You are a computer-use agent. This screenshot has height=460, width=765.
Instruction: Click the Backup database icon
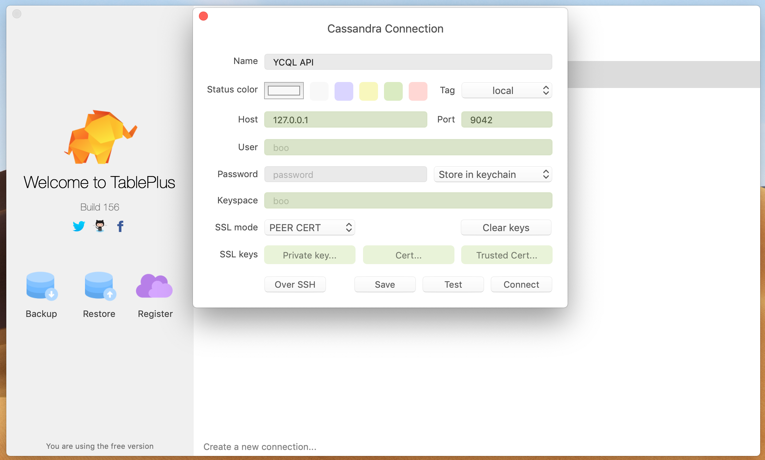41,286
